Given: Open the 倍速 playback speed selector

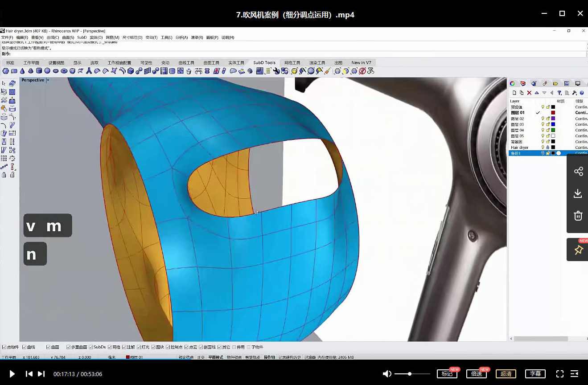Looking at the screenshot, I should coord(476,374).
